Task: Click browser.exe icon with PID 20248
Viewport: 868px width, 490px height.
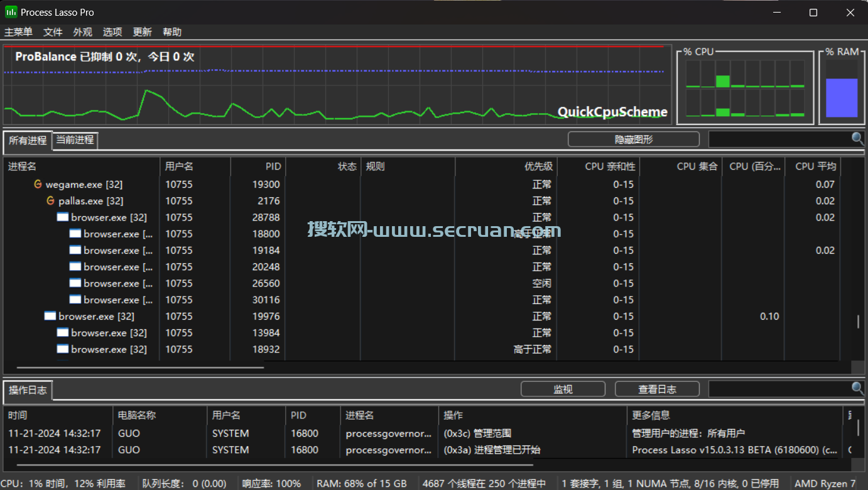Action: coord(75,267)
